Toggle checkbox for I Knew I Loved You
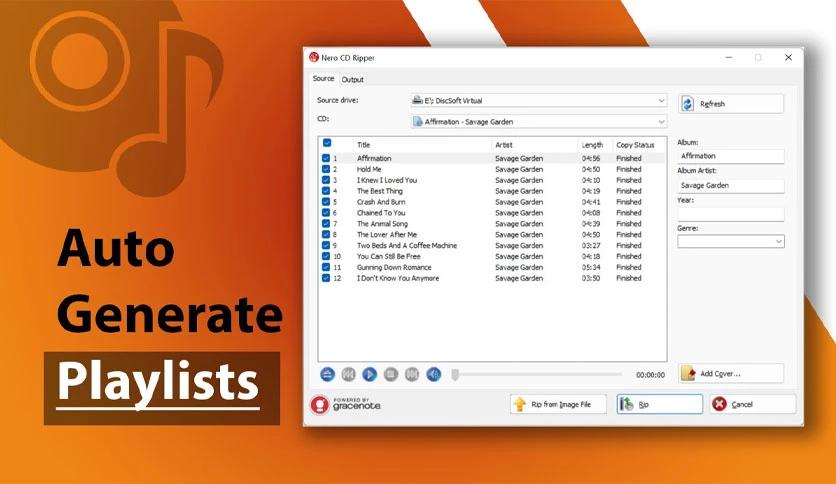The height and width of the screenshot is (484, 836). pos(326,180)
